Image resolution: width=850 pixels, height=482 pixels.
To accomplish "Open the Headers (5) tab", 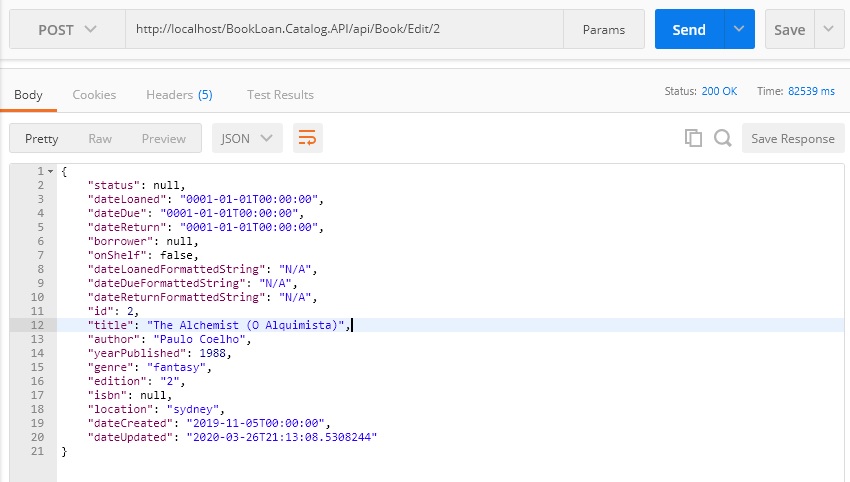I will tap(179, 95).
